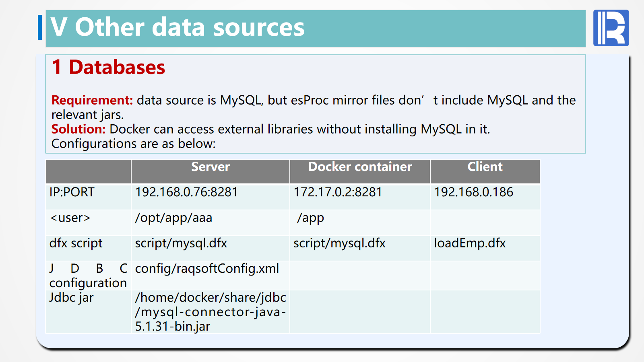644x362 pixels.
Task: Select the '<user>' row label
Action: click(70, 218)
